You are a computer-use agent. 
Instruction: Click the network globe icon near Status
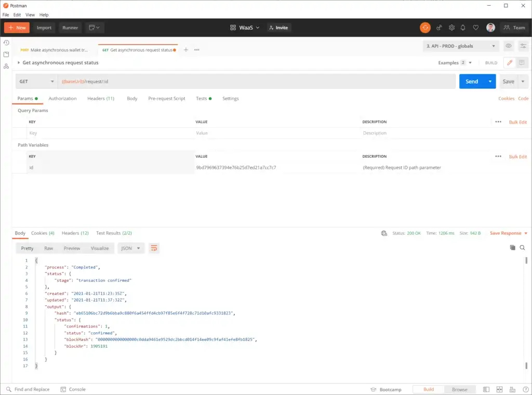click(x=384, y=233)
